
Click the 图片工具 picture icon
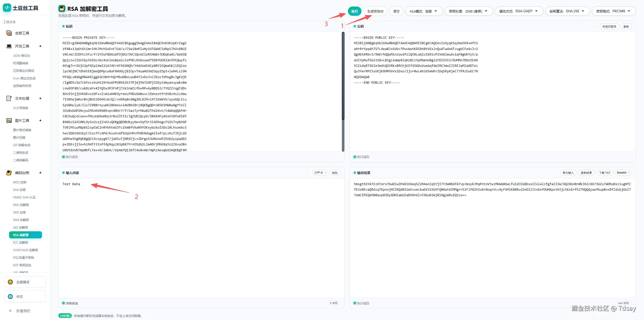click(x=9, y=120)
